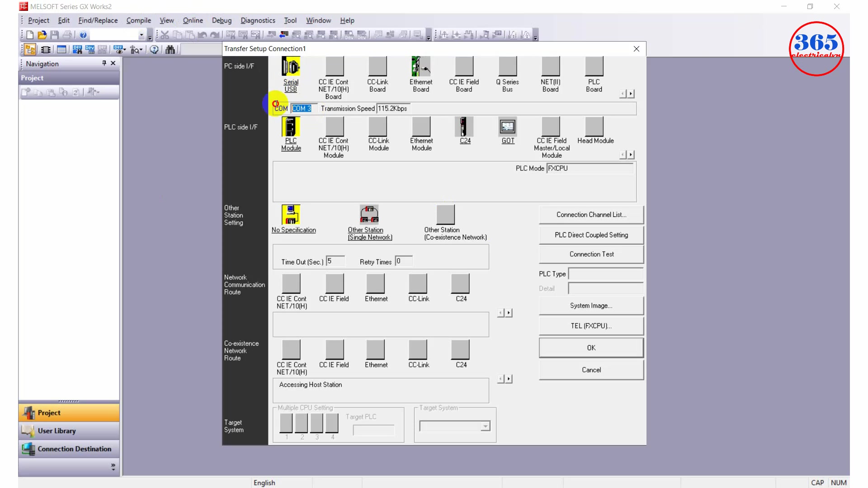The image size is (868, 488).
Task: Select C24 in Co-existence Network Route
Action: coord(460,349)
